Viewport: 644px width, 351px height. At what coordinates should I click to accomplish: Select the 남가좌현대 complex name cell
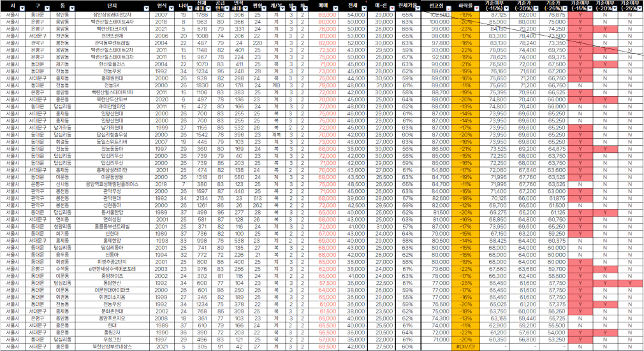(x=112, y=128)
